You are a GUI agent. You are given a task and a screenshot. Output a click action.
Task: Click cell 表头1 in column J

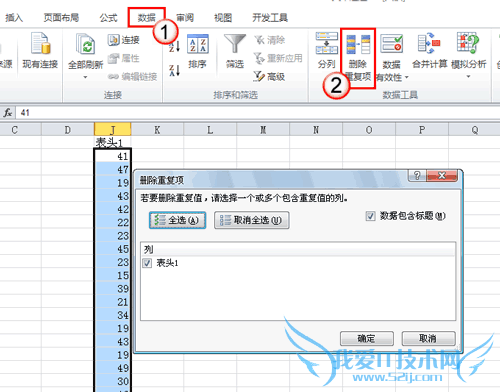coord(113,142)
